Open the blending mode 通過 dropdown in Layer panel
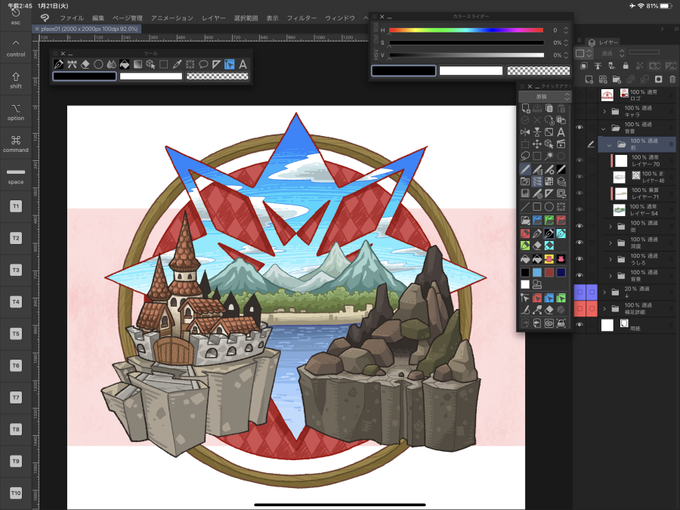680x510 pixels. point(611,53)
